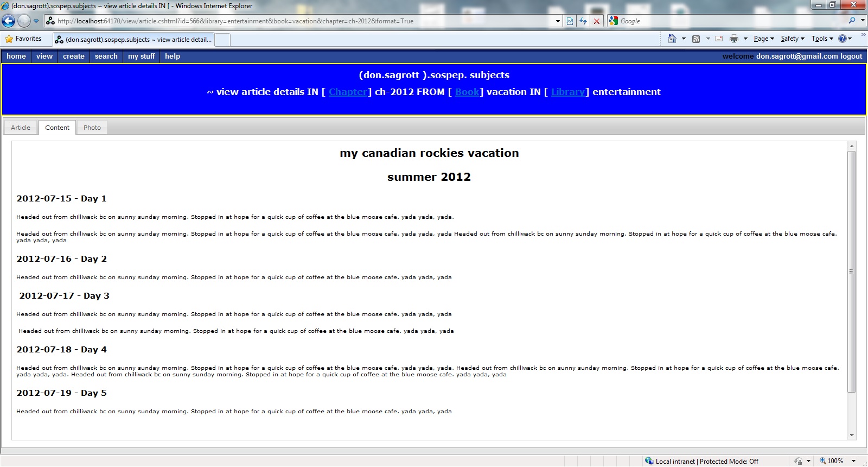The width and height of the screenshot is (868, 467).
Task: Click the logout link
Action: pyautogui.click(x=851, y=56)
